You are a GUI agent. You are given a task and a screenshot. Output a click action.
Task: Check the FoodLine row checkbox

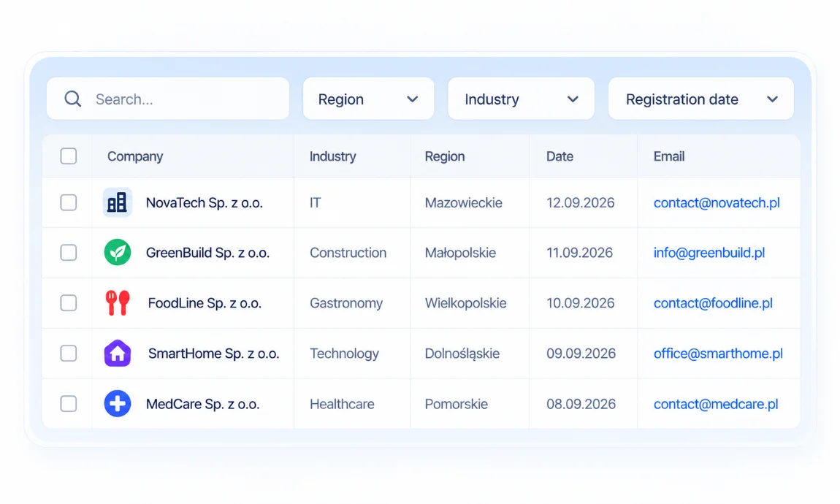point(69,302)
